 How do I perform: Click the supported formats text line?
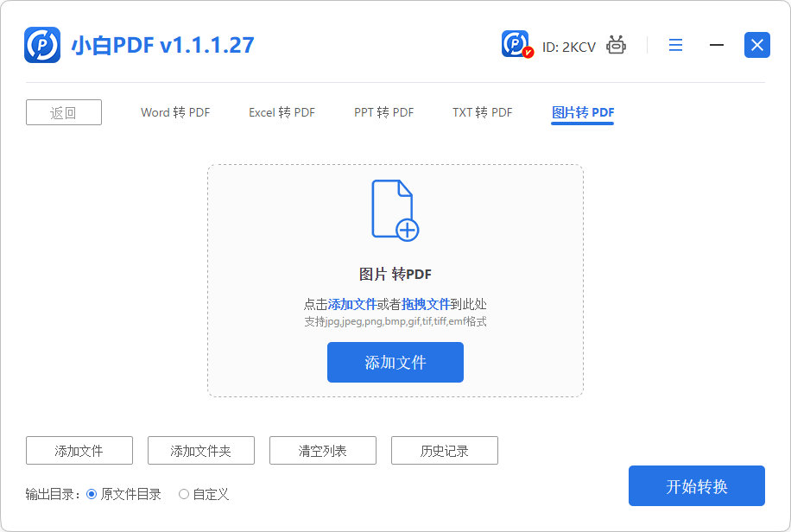[x=395, y=321]
